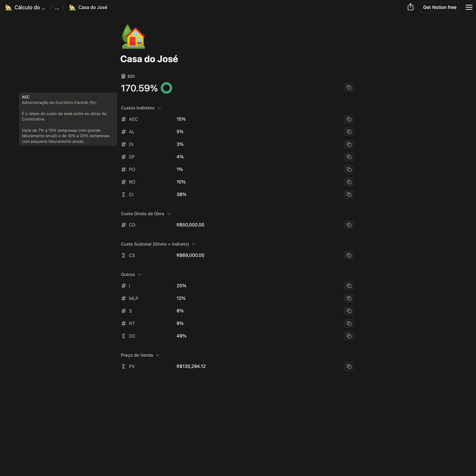476x476 pixels.
Task: Toggle the Outros section chevron
Action: [139, 275]
